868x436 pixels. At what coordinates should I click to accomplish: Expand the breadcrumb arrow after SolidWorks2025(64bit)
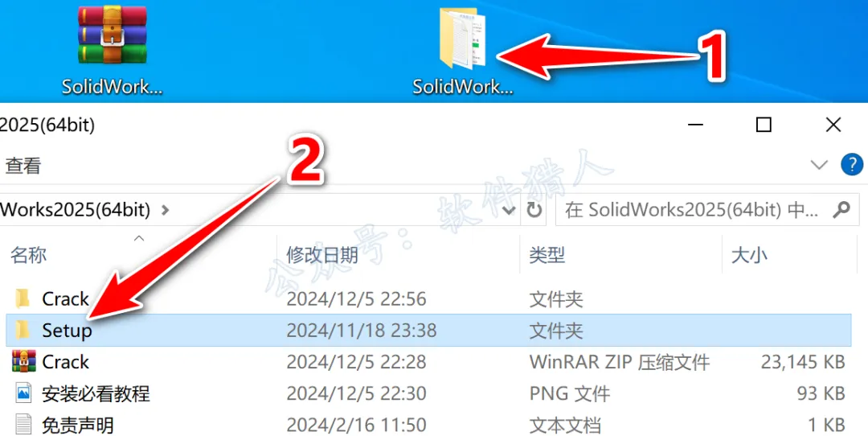[x=165, y=210]
